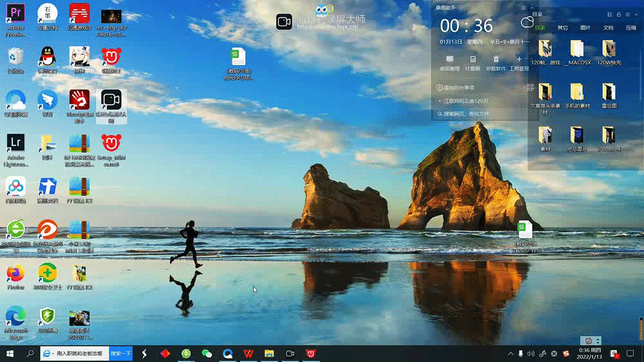This screenshot has height=362, width=644.
Task: Open the 石墨文档 desktop shortcut
Action: 48,17
